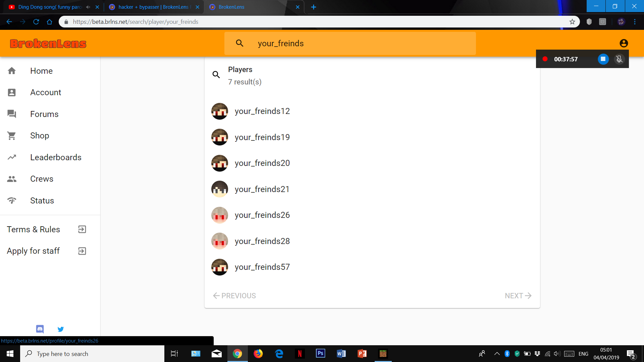
Task: Open the Discord icon in the sidebar footer
Action: (x=40, y=329)
